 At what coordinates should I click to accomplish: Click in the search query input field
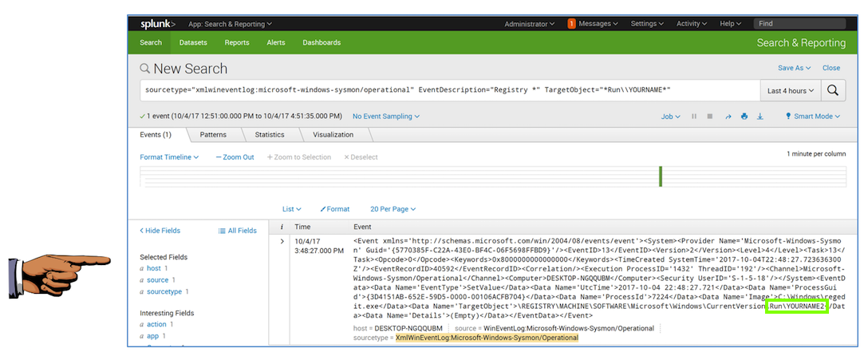tap(447, 91)
